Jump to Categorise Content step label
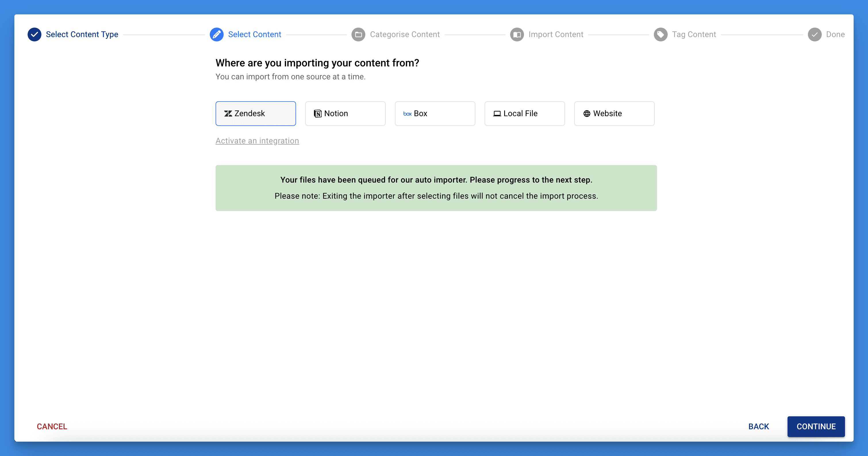Image resolution: width=868 pixels, height=456 pixels. [x=405, y=35]
